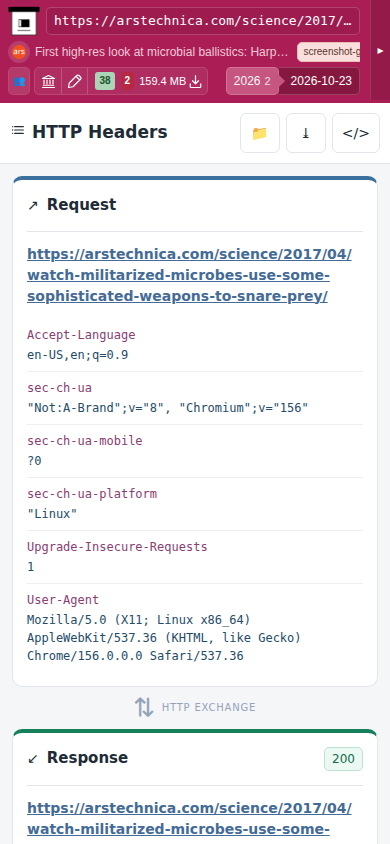Edit the arstechnica URL address field
The width and height of the screenshot is (390, 844).
[x=203, y=21]
